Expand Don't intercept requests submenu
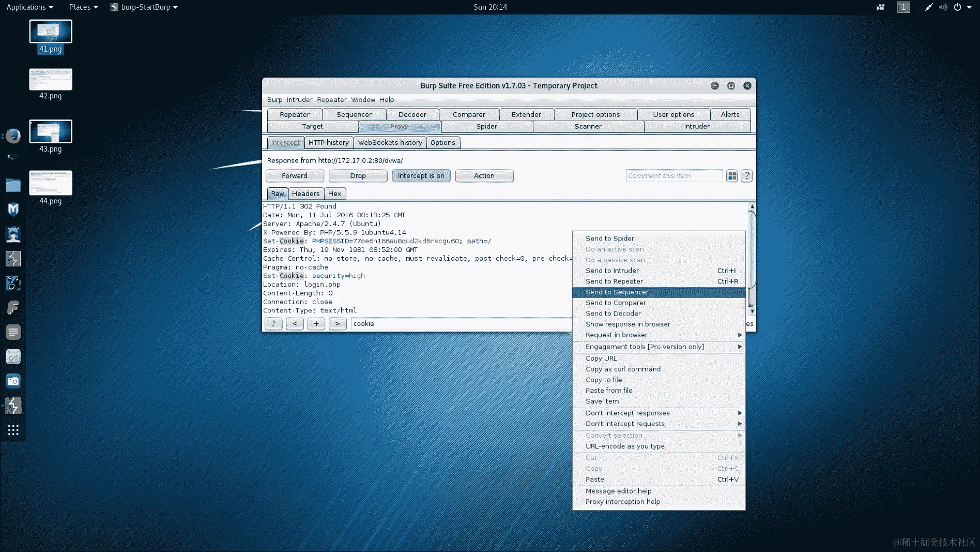980x552 pixels. point(659,424)
